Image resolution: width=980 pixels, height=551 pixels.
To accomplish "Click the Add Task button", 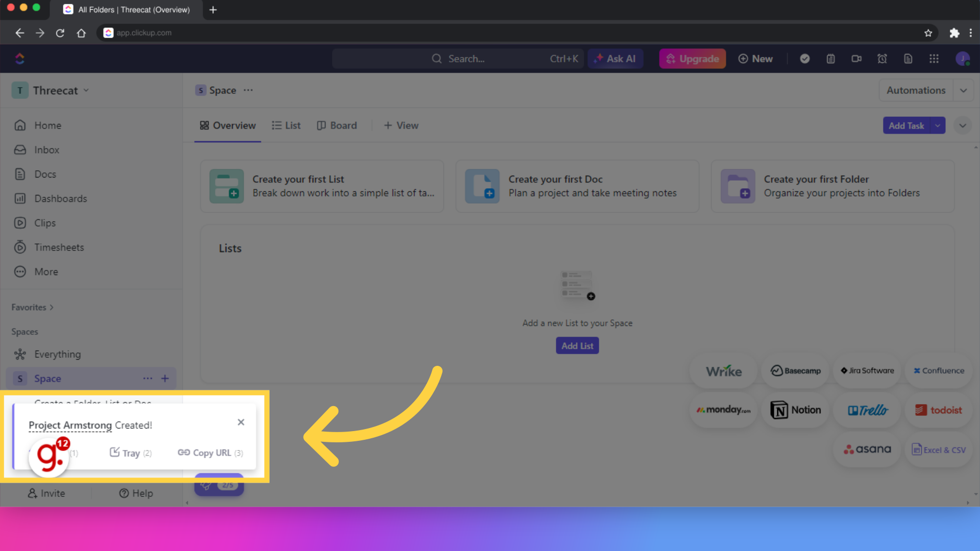I will click(x=906, y=126).
